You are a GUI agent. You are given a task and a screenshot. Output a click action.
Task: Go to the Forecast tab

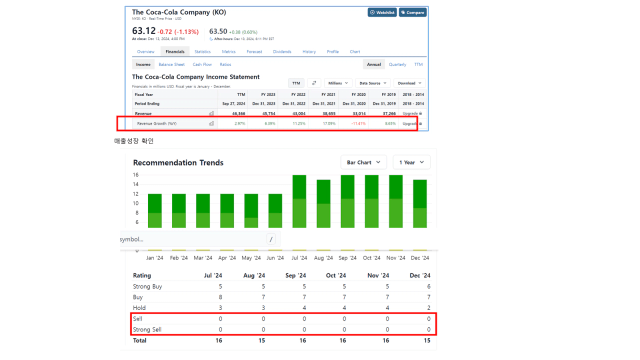(254, 52)
